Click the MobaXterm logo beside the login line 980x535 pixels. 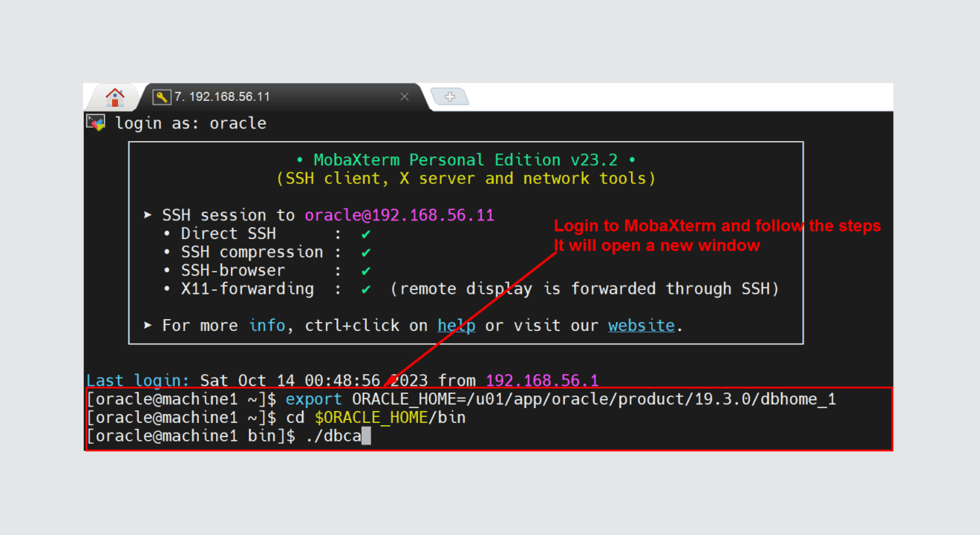coord(95,122)
